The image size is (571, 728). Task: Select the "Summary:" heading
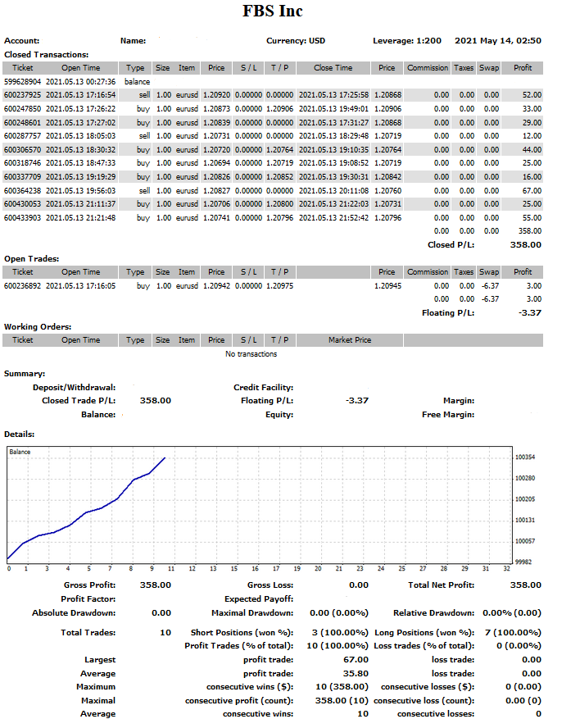click(25, 374)
